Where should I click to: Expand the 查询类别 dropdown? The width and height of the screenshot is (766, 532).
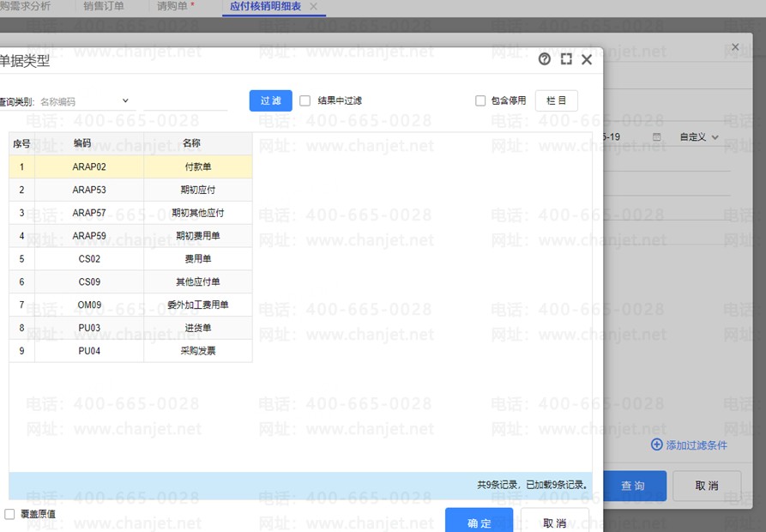click(125, 101)
